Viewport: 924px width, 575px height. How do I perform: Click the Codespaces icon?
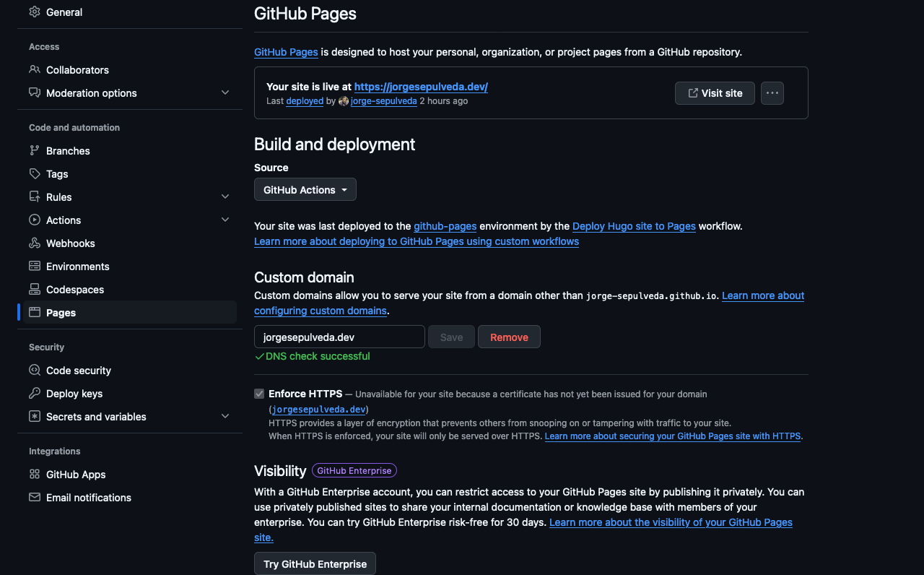[x=35, y=290]
